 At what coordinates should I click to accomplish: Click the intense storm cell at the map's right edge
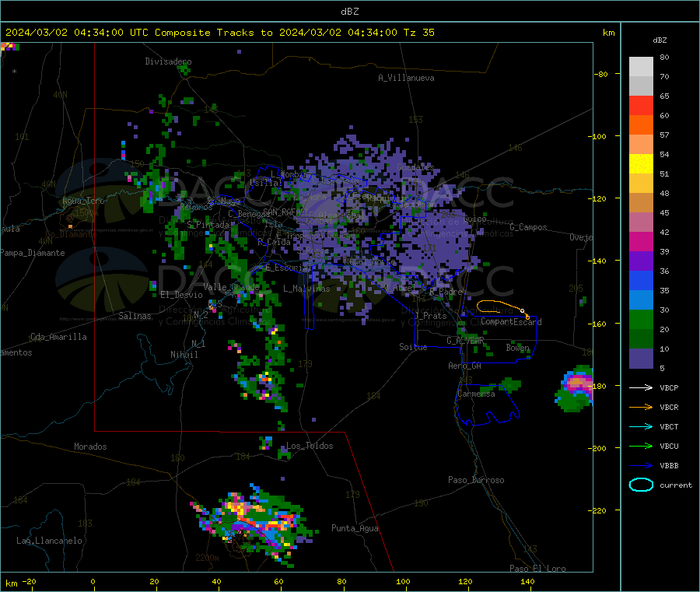(575, 388)
